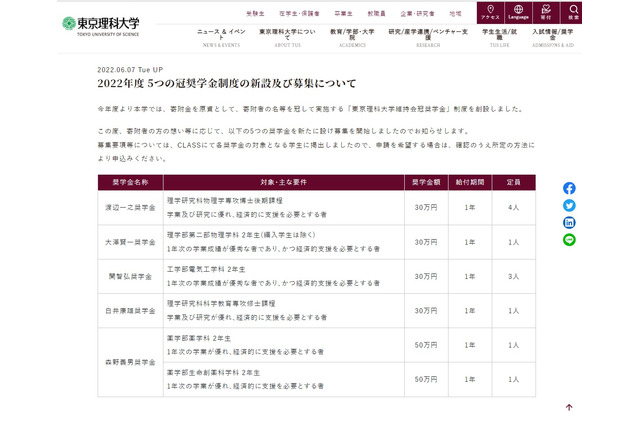Open the RESEARCH menu
Viewport: 640px width, 426px height.
pos(428,38)
